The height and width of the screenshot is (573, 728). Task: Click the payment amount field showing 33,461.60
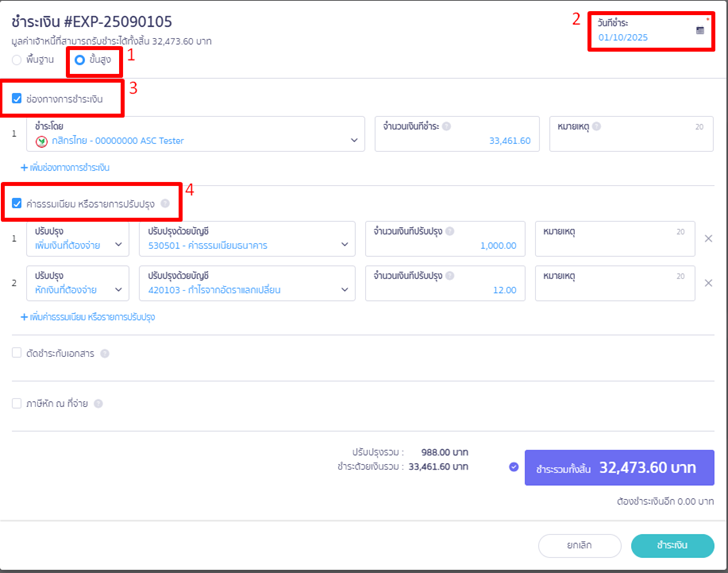(455, 141)
